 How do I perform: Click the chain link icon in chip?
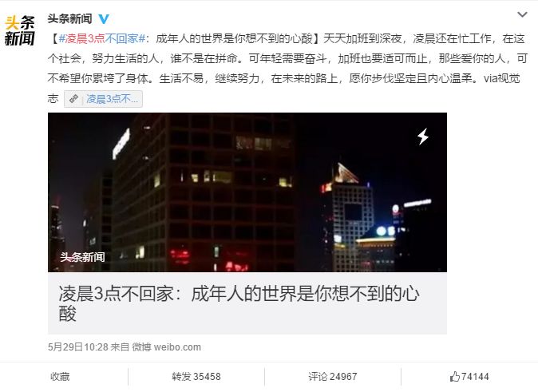[x=73, y=99]
